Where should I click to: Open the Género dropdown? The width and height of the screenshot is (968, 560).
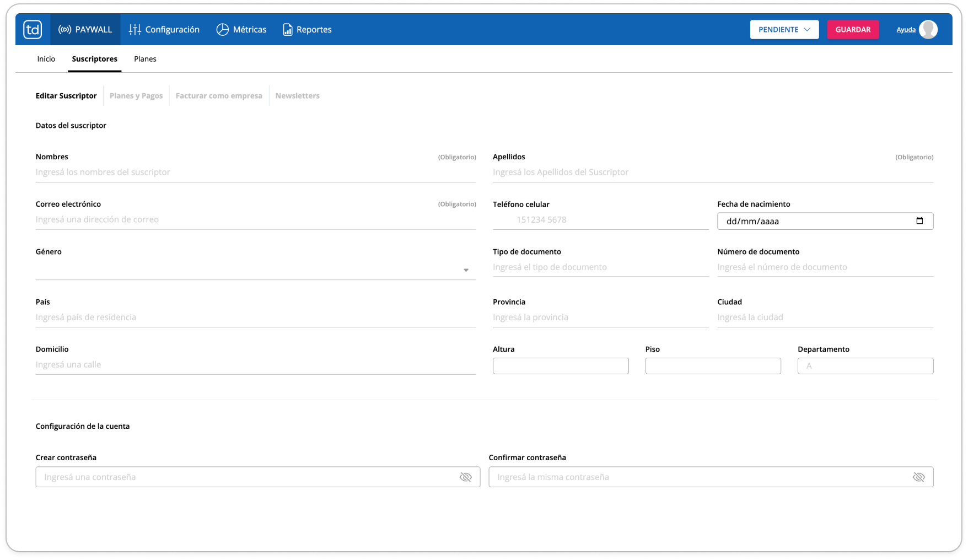point(256,270)
